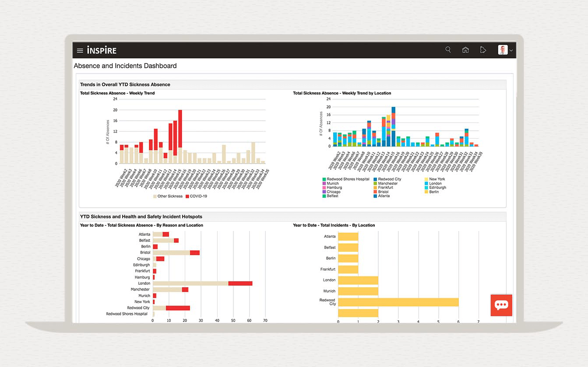
Task: Toggle the COVID-19 legend series
Action: coord(198,196)
